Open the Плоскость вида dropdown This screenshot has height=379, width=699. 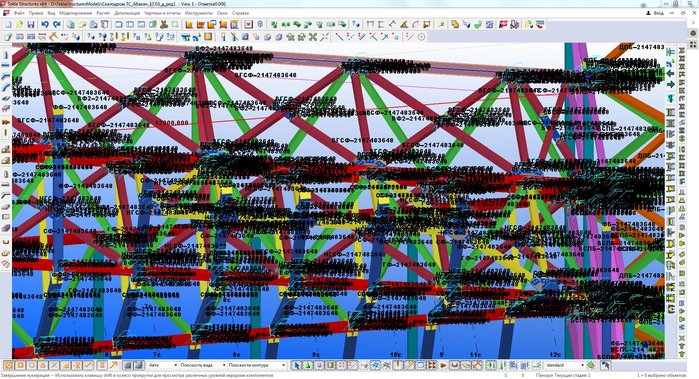click(x=202, y=365)
